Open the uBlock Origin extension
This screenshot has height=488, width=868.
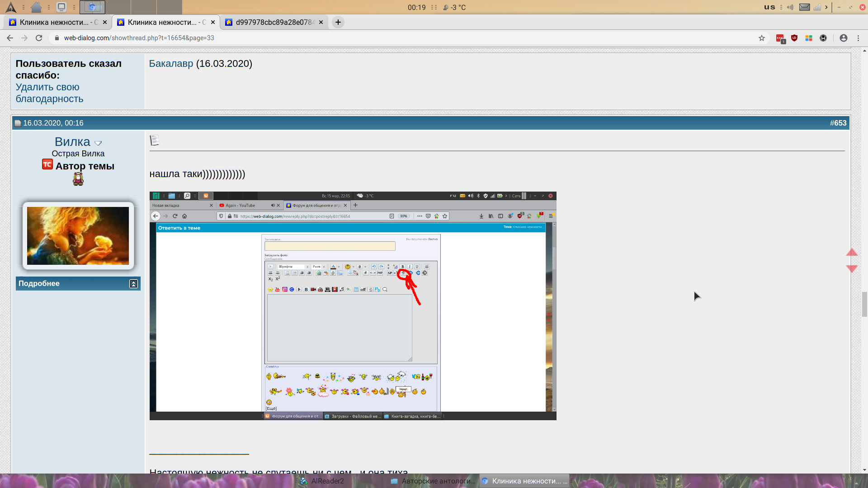coord(794,38)
